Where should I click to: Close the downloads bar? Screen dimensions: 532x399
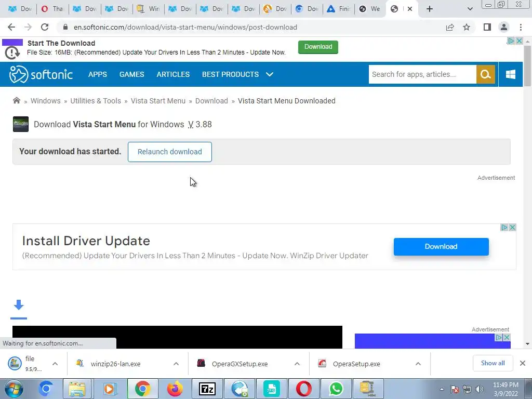pyautogui.click(x=523, y=363)
